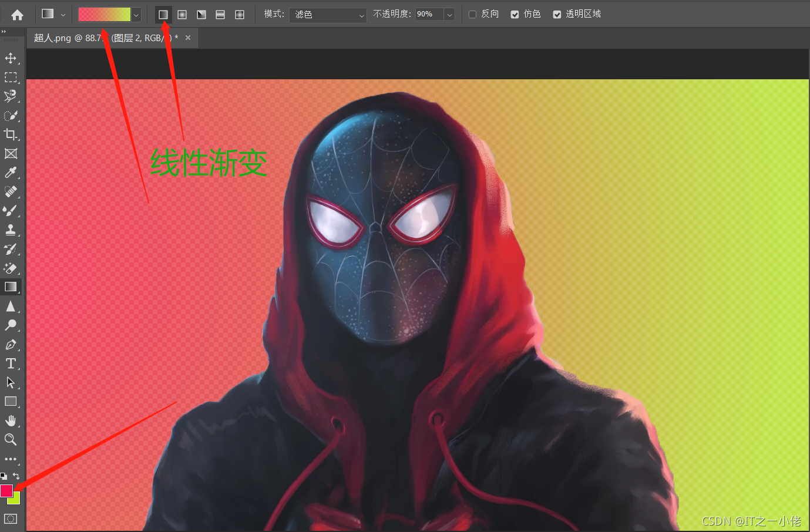Viewport: 810px width, 532px height.
Task: Select the Frame tool
Action: (11, 154)
